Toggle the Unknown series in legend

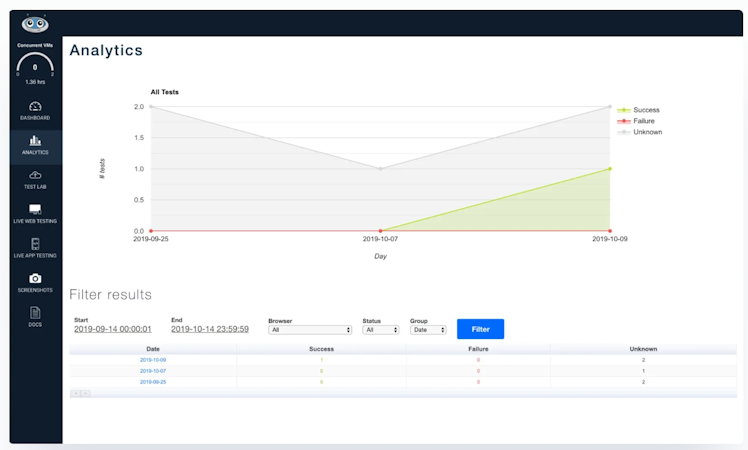click(x=640, y=132)
